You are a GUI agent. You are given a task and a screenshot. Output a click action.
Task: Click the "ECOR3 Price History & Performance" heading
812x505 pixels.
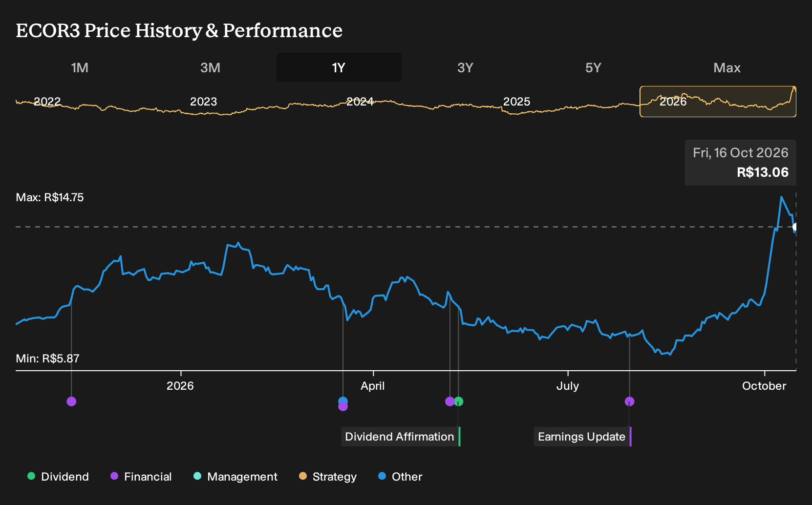[x=179, y=30]
